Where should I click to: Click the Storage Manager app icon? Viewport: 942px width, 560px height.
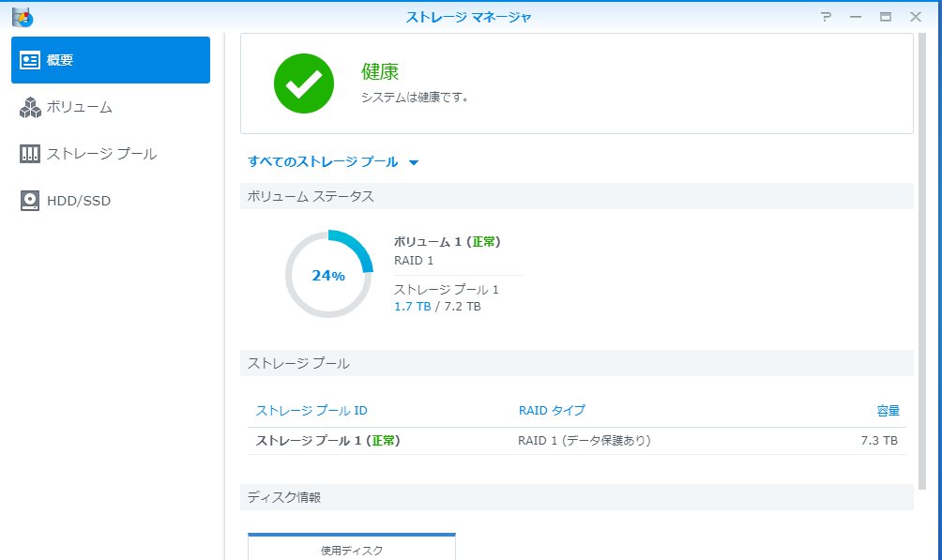click(23, 17)
